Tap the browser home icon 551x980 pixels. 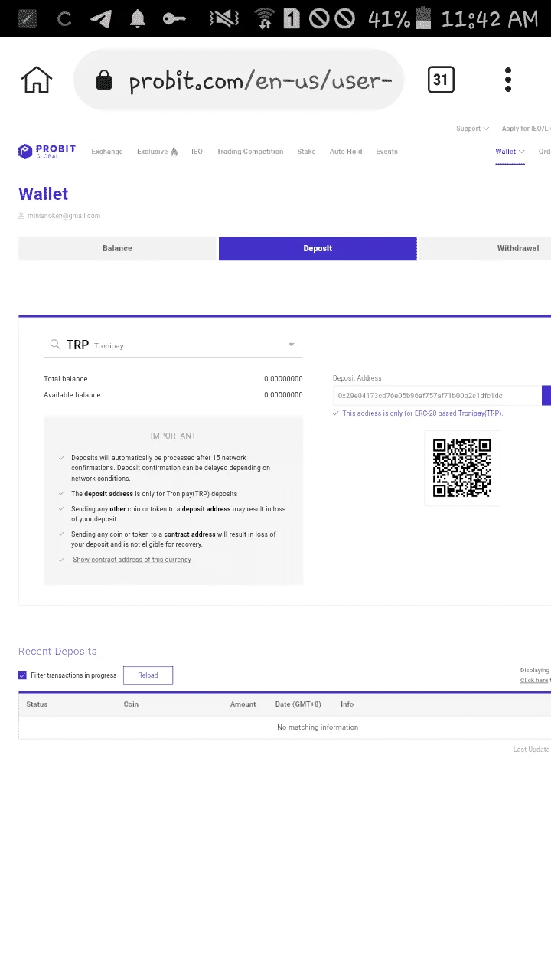37,80
